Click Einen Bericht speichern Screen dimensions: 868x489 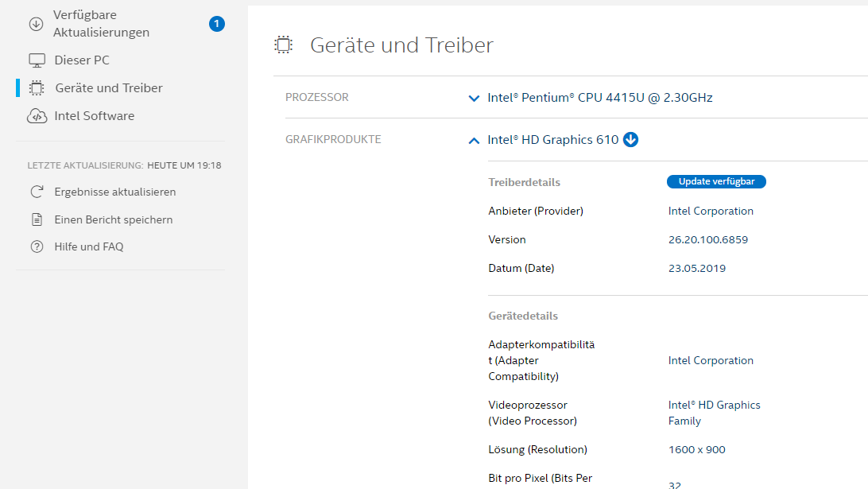(x=114, y=220)
